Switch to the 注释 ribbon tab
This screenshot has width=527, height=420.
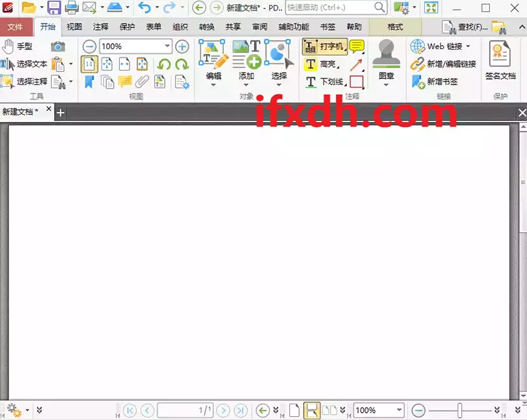click(100, 27)
